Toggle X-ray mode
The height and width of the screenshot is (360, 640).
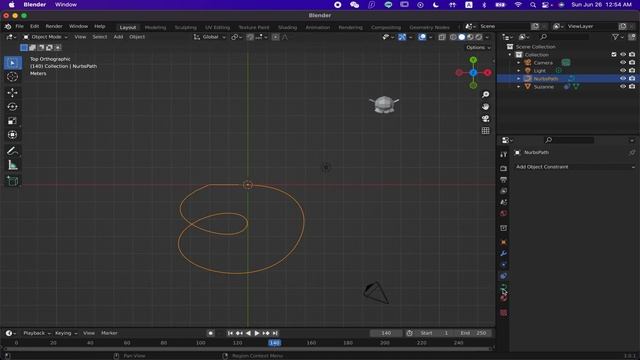pyautogui.click(x=442, y=37)
